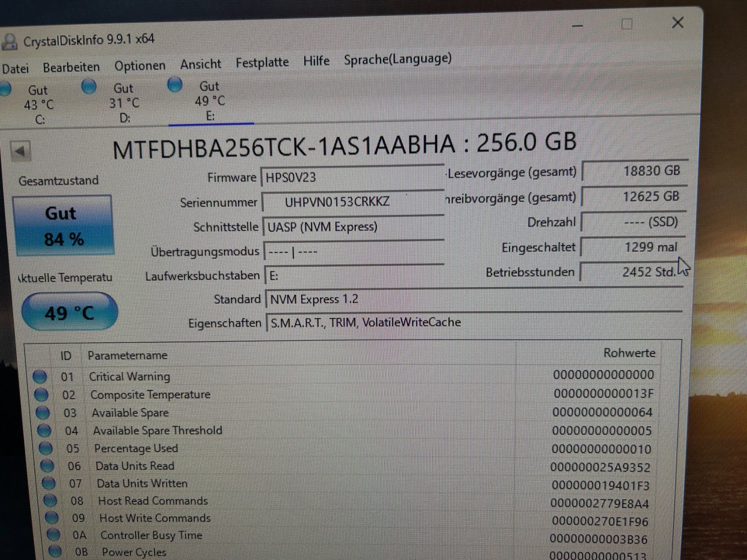The image size is (747, 560).
Task: Click the ID column header
Action: click(x=66, y=355)
